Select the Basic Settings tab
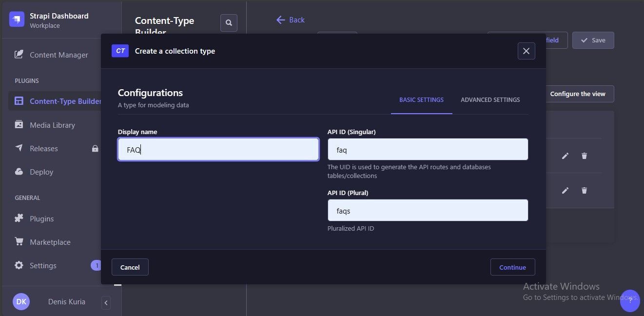This screenshot has height=316, width=644. pos(421,100)
